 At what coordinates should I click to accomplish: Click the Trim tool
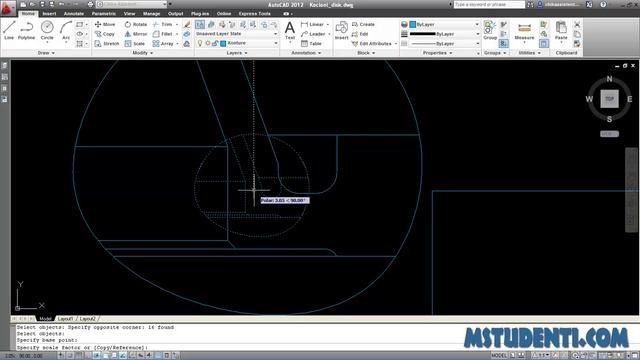[x=162, y=24]
